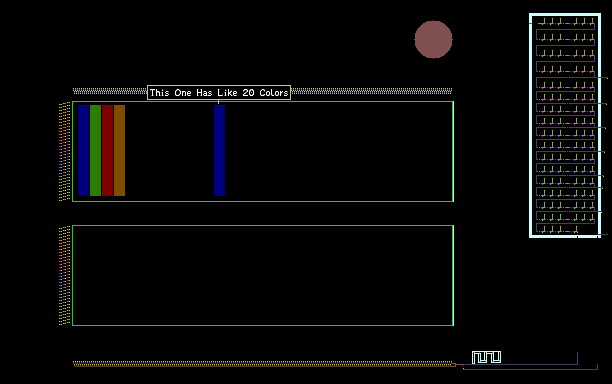Screen dimensions: 612x384
Task: Click the small red component ending the bottom strip
Action: [454, 364]
